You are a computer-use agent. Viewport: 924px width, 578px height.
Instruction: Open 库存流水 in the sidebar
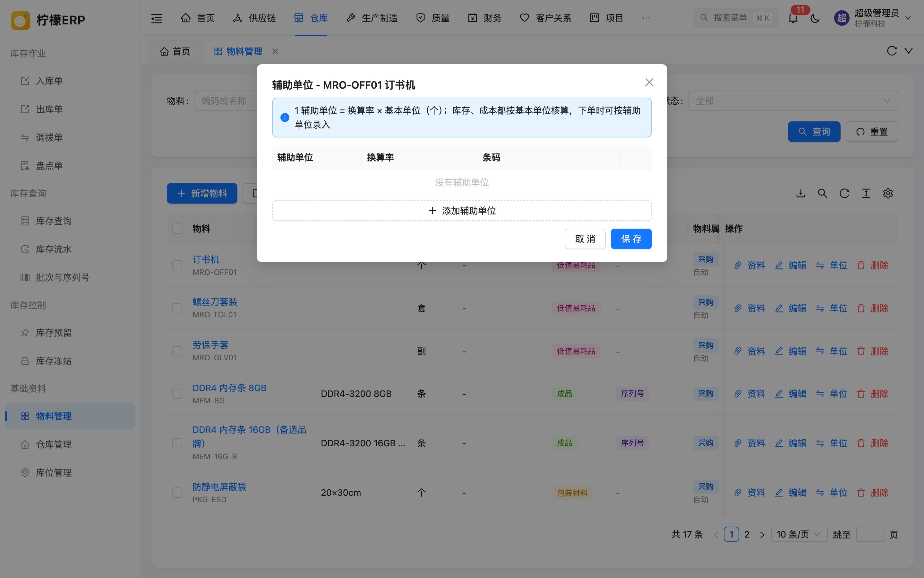click(70, 249)
